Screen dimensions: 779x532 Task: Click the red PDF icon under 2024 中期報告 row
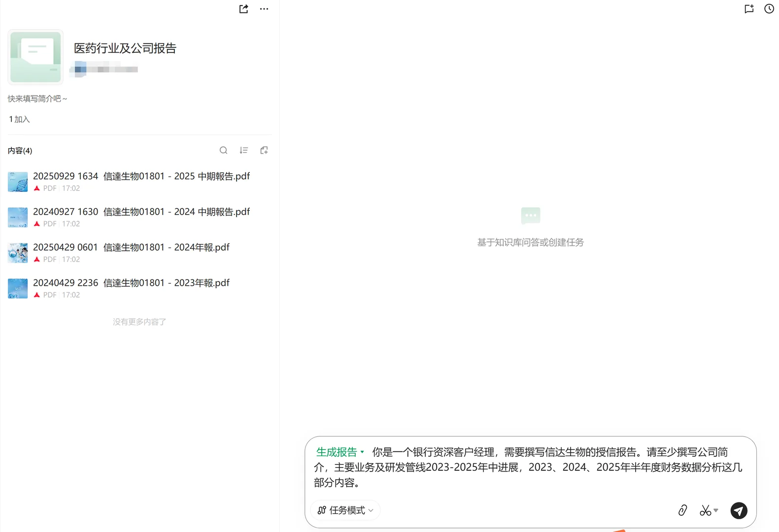(x=36, y=224)
